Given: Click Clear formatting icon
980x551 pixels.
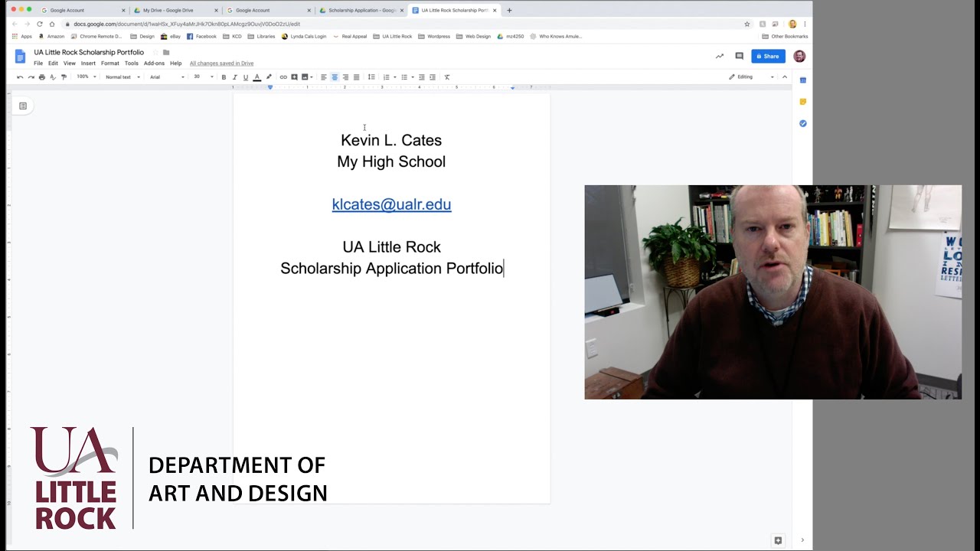Looking at the screenshot, I should click(x=447, y=77).
